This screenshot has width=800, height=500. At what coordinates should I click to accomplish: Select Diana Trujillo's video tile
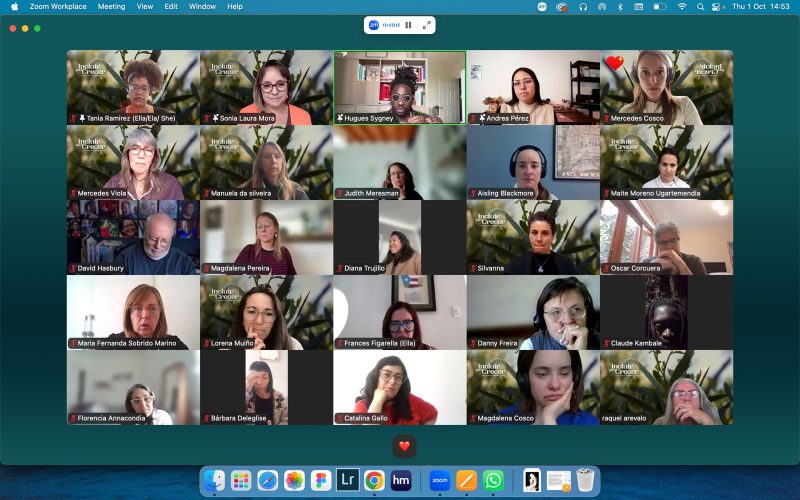(399, 237)
